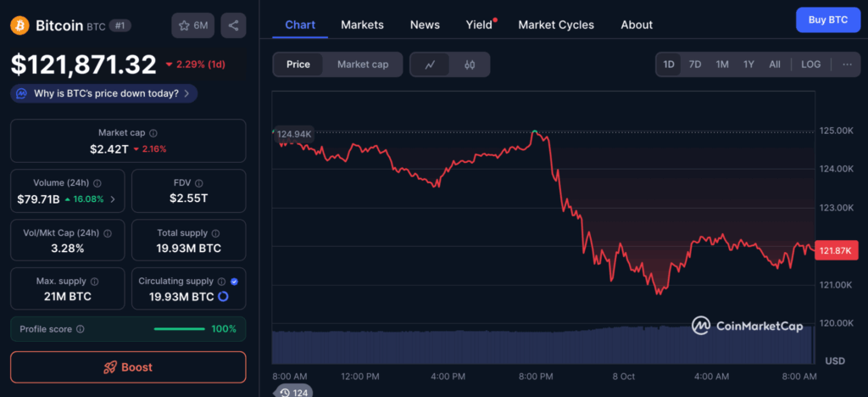This screenshot has width=868, height=397.
Task: Click the Buy BTC button
Action: click(x=827, y=20)
